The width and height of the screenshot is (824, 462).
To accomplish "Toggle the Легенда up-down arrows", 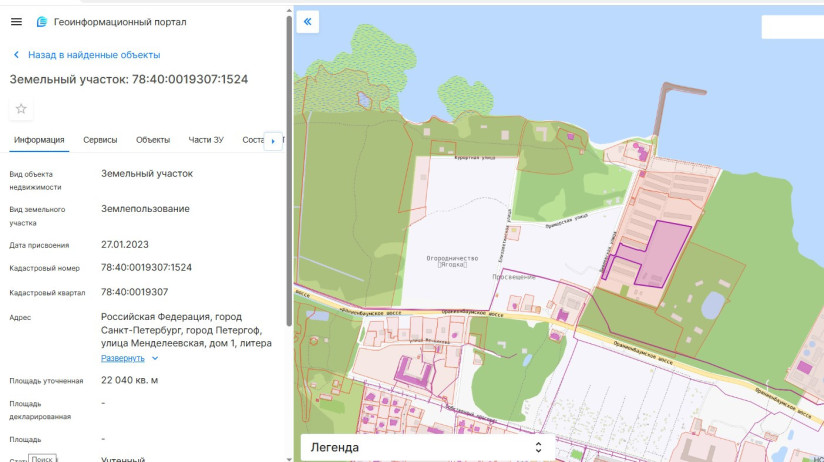I will [538, 447].
